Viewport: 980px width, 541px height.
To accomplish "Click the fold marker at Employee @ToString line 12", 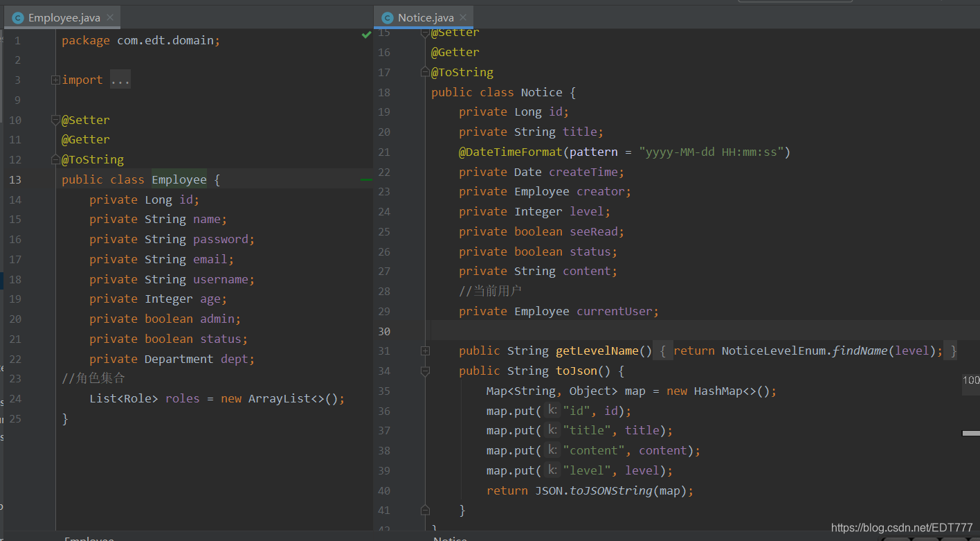I will click(x=55, y=160).
